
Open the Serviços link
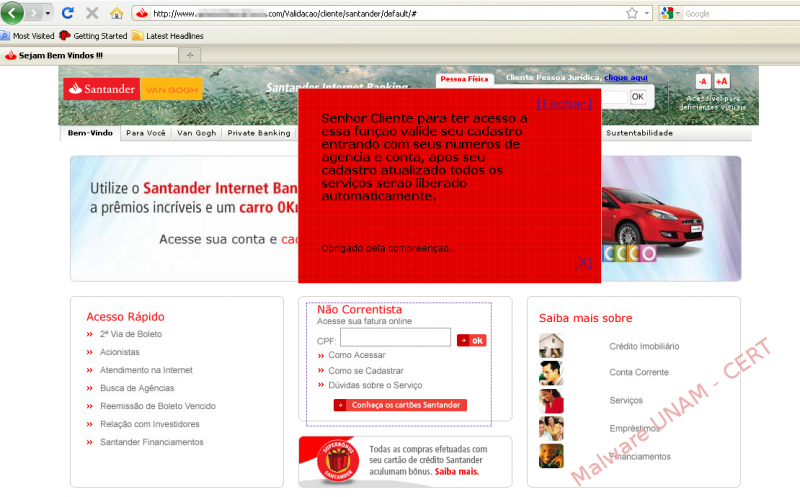626,401
